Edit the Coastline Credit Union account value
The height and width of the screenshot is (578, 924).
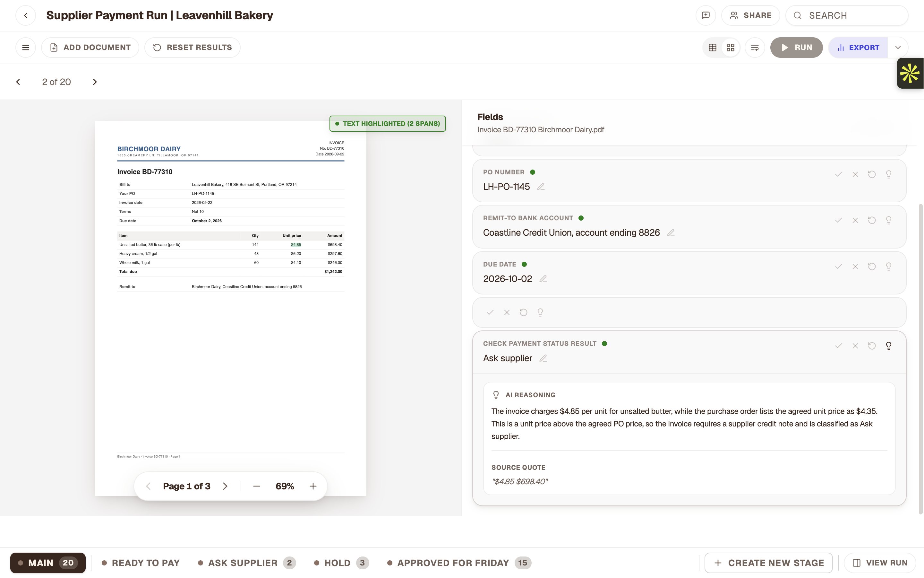[x=671, y=233]
